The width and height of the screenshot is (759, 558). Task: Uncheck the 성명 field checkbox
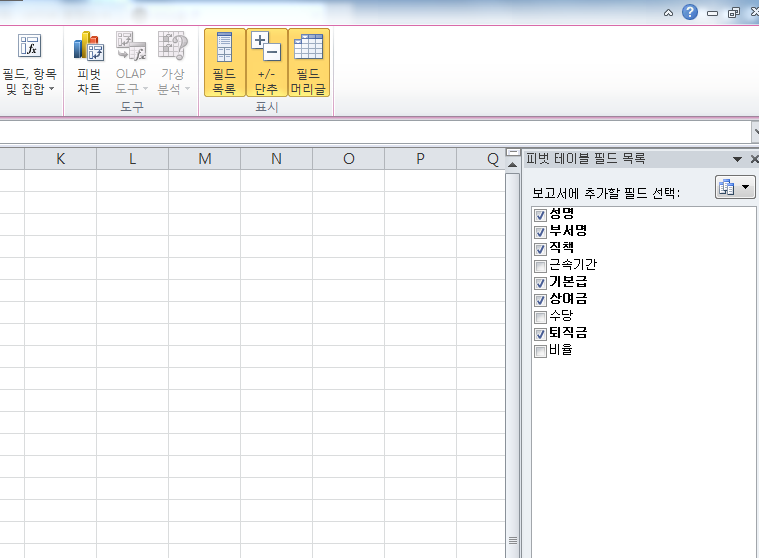coord(541,215)
